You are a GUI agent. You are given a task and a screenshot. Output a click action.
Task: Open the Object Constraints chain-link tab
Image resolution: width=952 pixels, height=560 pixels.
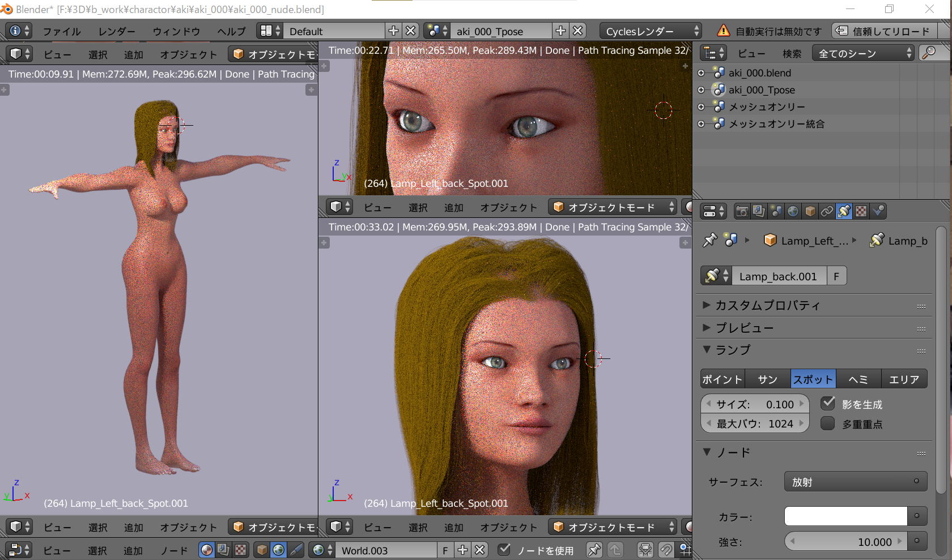(827, 211)
